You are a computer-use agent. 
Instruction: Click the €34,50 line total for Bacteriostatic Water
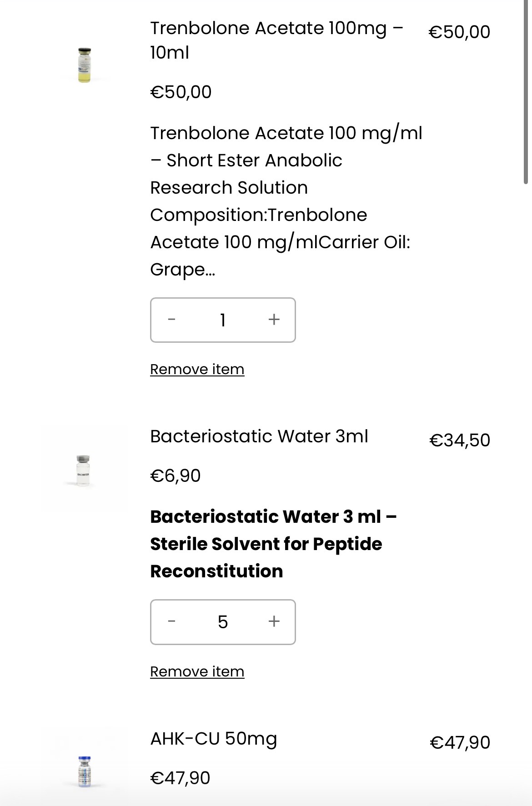point(460,440)
